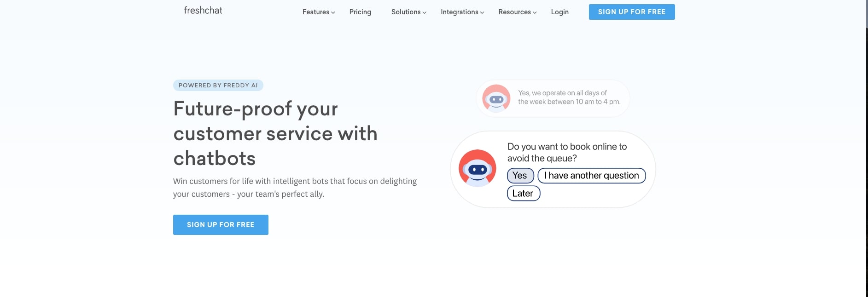Pick the Later chat reply option
868x297 pixels.
[x=524, y=194]
